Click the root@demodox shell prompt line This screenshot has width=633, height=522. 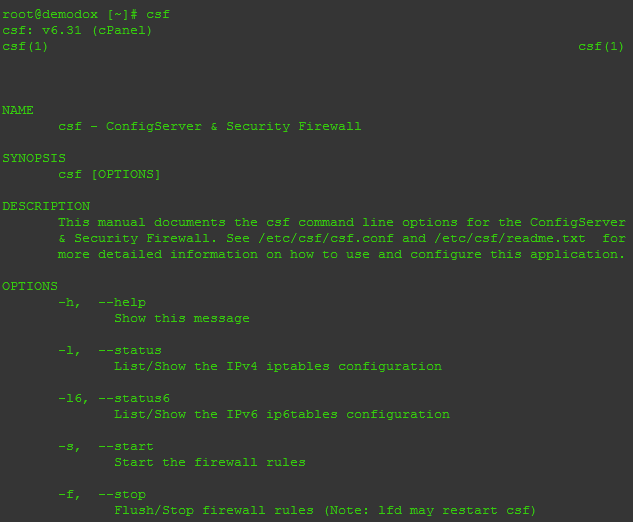click(x=86, y=14)
